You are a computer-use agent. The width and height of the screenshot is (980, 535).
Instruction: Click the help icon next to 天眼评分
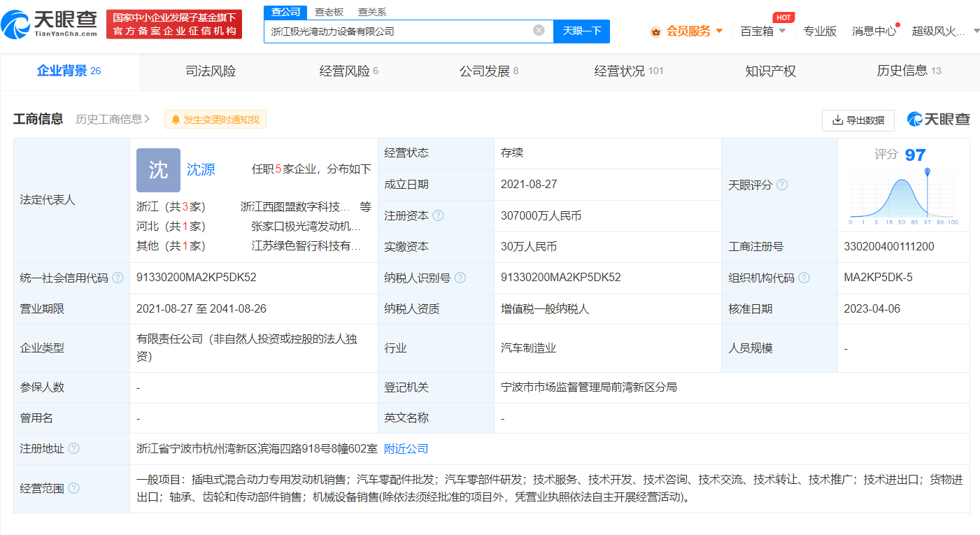[x=781, y=184]
